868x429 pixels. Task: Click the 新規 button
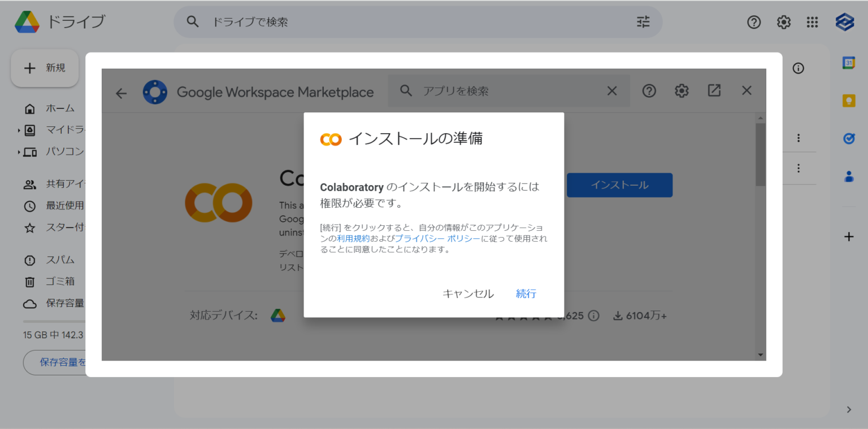45,68
